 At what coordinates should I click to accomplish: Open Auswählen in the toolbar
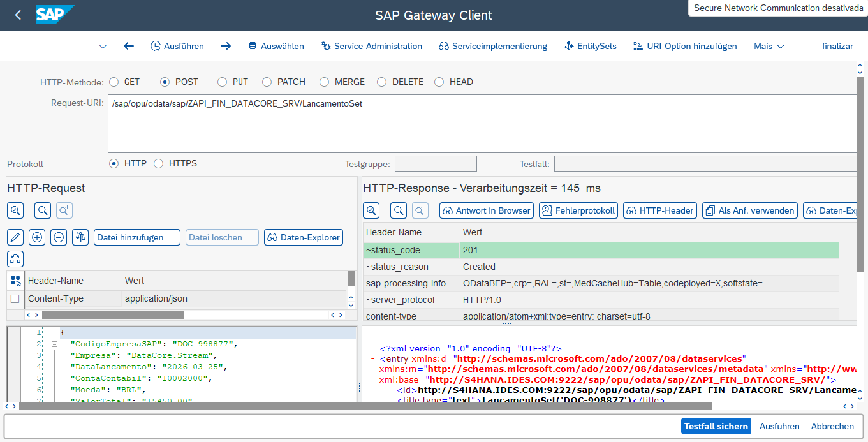point(276,46)
